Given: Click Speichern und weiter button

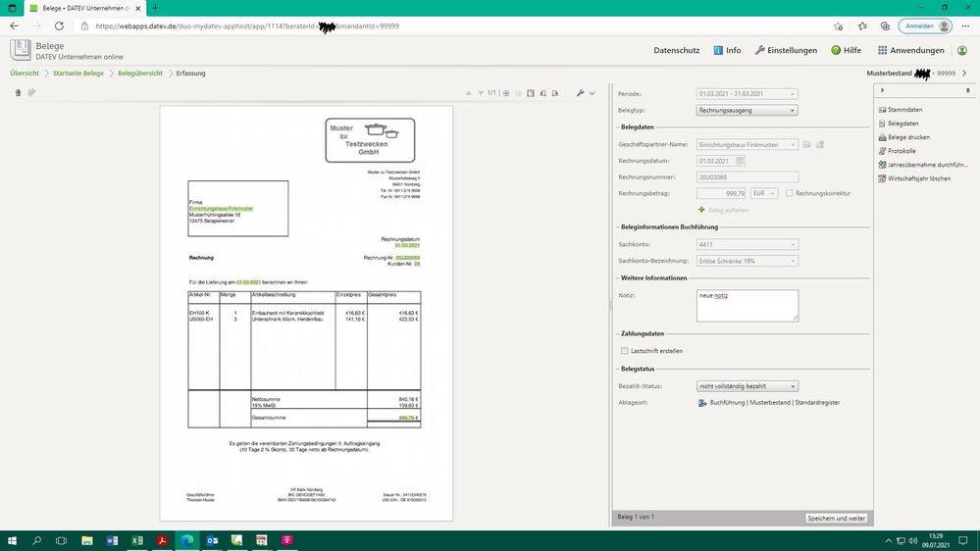Looking at the screenshot, I should (x=836, y=518).
